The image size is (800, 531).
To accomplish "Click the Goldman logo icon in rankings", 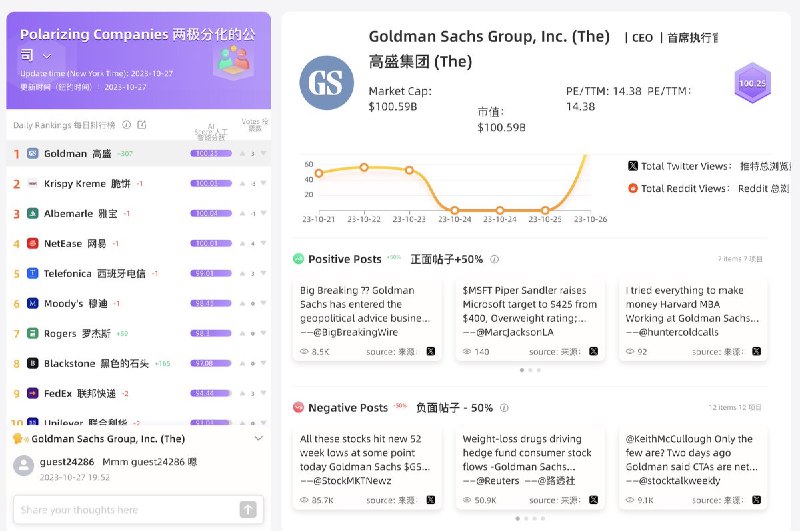I will [33, 154].
